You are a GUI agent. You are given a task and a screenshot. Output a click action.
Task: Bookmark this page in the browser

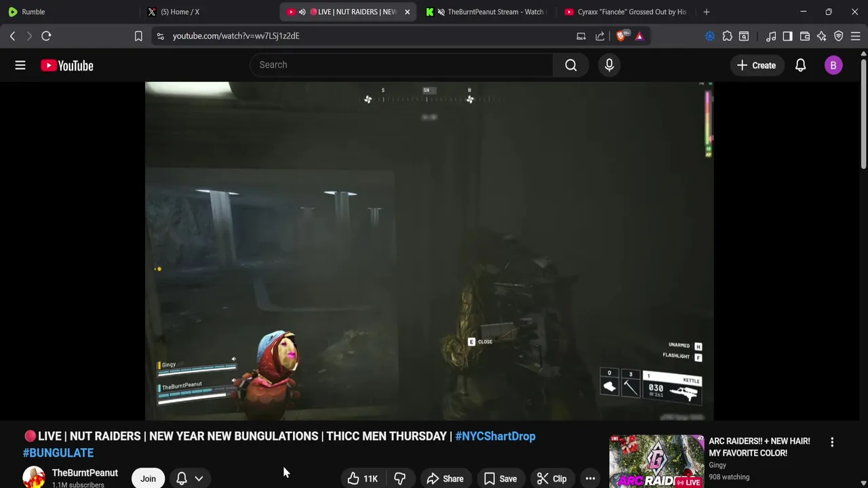pos(138,36)
